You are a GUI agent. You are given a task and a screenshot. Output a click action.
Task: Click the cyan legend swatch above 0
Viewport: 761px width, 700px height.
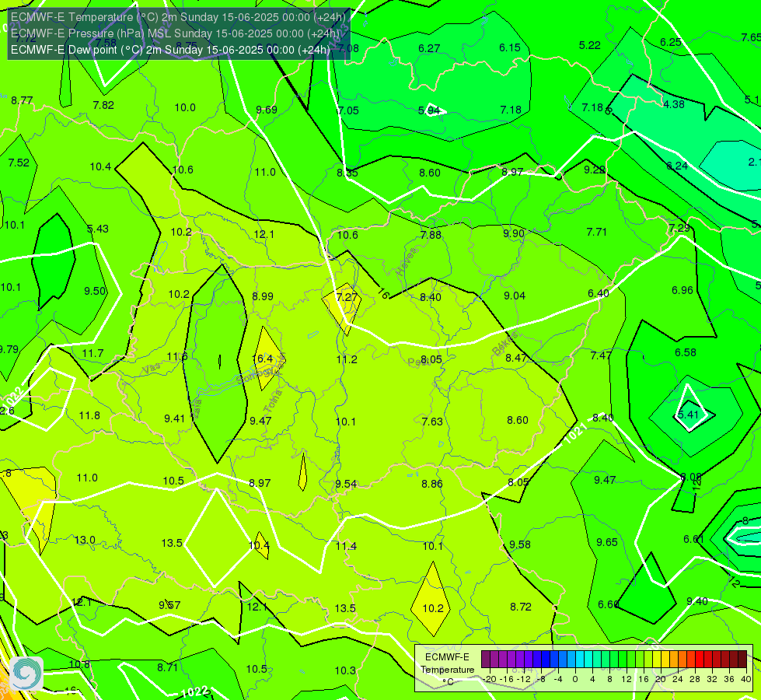(x=579, y=660)
